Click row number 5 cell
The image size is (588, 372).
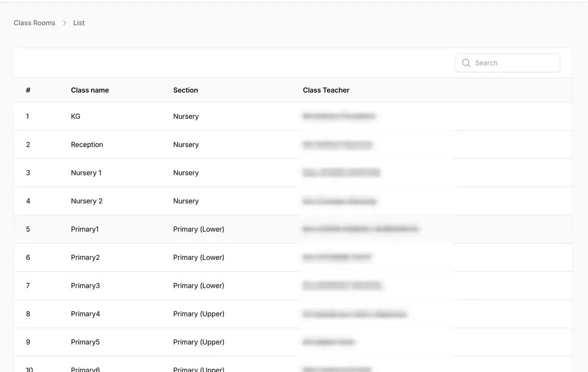tap(28, 229)
